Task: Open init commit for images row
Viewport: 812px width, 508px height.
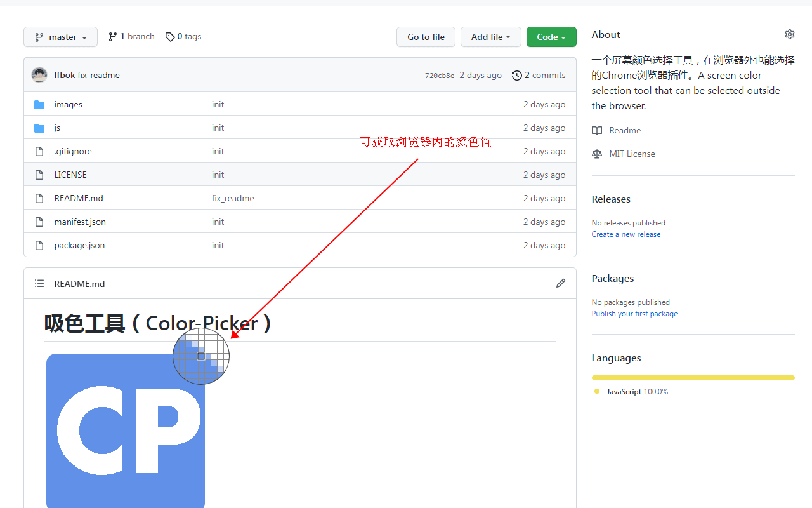Action: (218, 104)
